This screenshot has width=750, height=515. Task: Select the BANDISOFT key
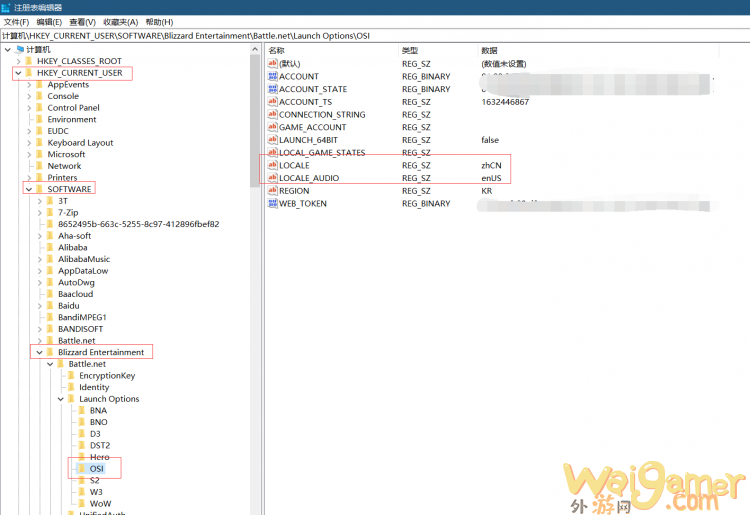80,329
